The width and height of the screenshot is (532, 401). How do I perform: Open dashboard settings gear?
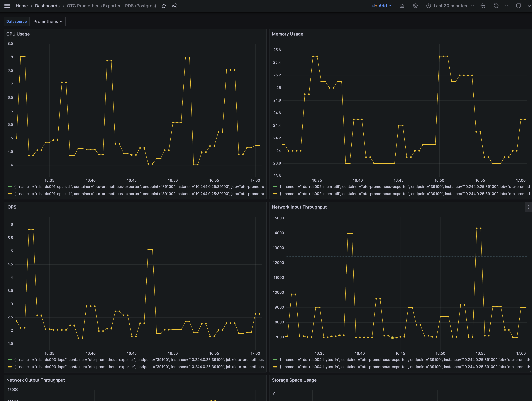tap(415, 6)
